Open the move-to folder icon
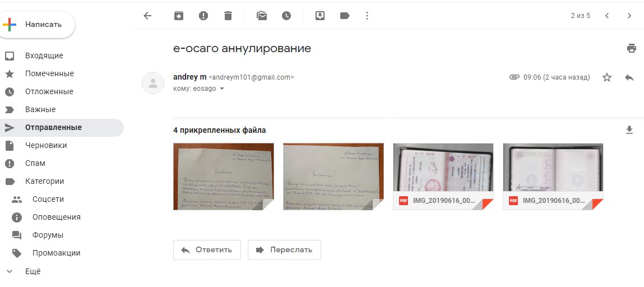644x287 pixels. (x=320, y=16)
